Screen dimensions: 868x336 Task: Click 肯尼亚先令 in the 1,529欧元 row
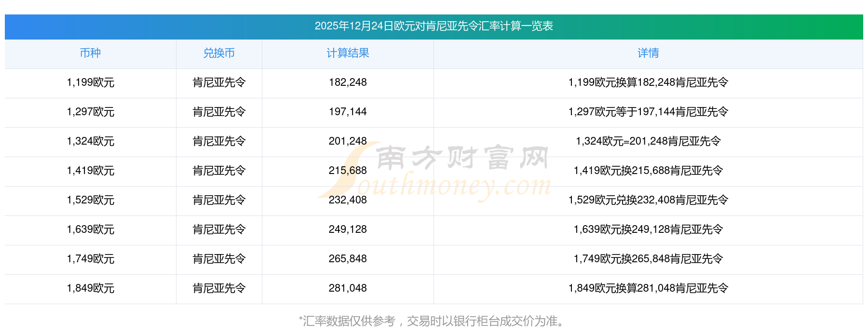pos(219,200)
